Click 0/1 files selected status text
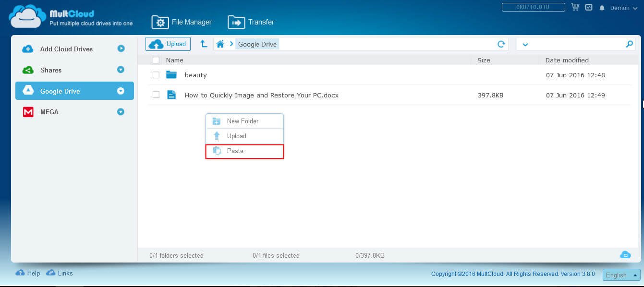Image resolution: width=644 pixels, height=287 pixels. pos(276,255)
